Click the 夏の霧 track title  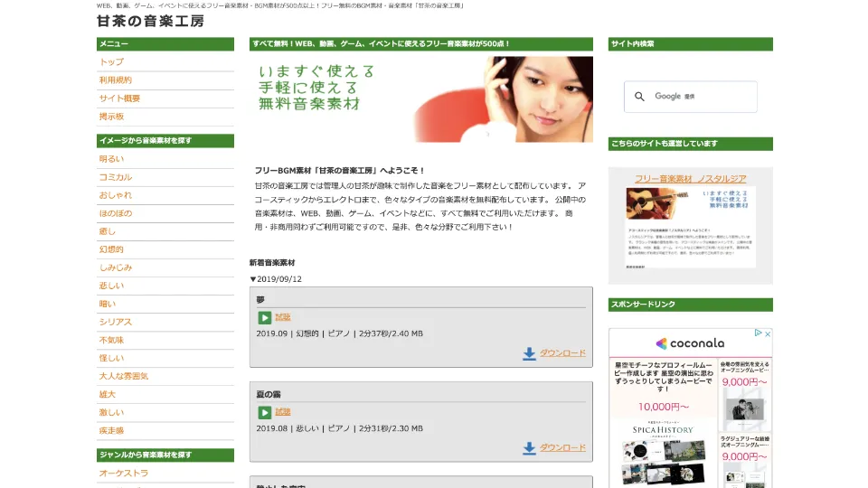click(x=269, y=395)
